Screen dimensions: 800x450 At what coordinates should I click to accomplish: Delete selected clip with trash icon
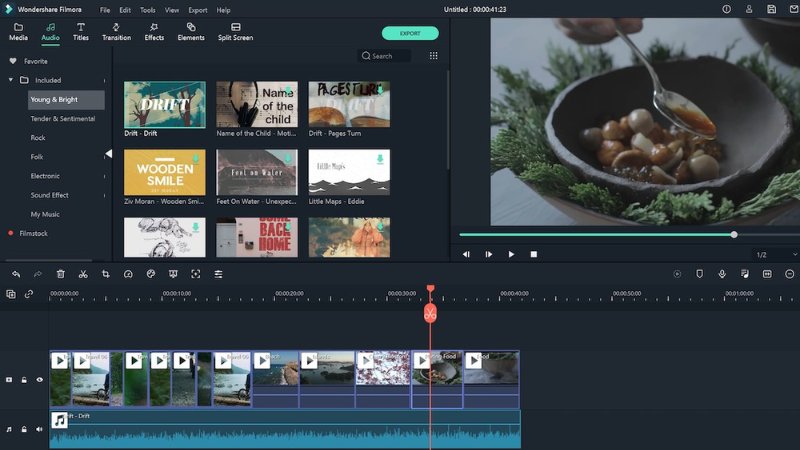(61, 274)
